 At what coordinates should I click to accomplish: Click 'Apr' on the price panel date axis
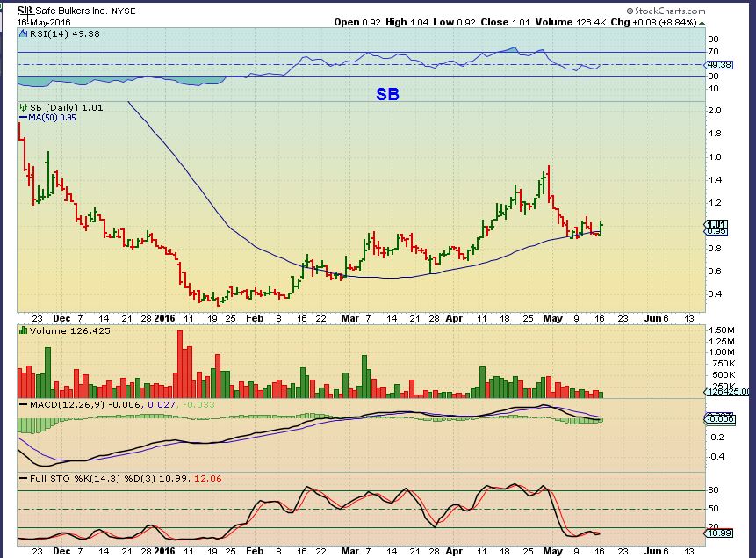tap(454, 319)
